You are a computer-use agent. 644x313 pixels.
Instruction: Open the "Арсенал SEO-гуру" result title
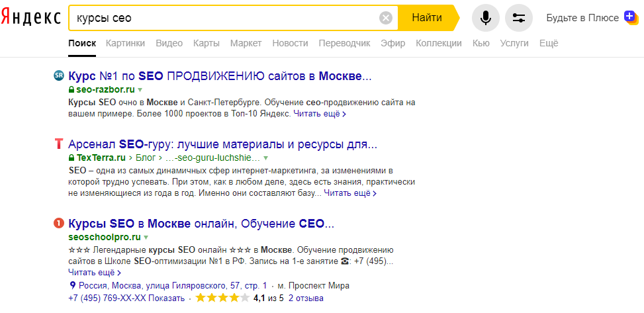222,144
